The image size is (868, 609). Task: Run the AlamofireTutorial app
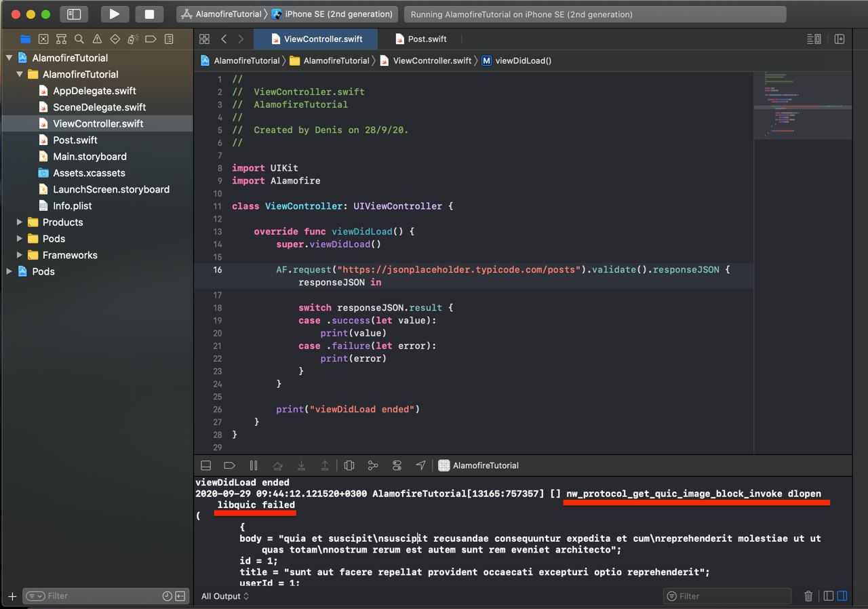115,14
